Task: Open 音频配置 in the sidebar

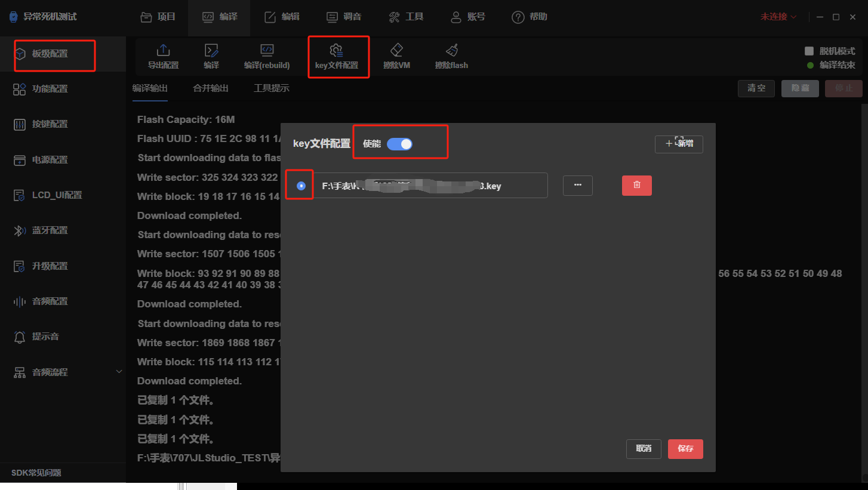Action: [x=63, y=301]
